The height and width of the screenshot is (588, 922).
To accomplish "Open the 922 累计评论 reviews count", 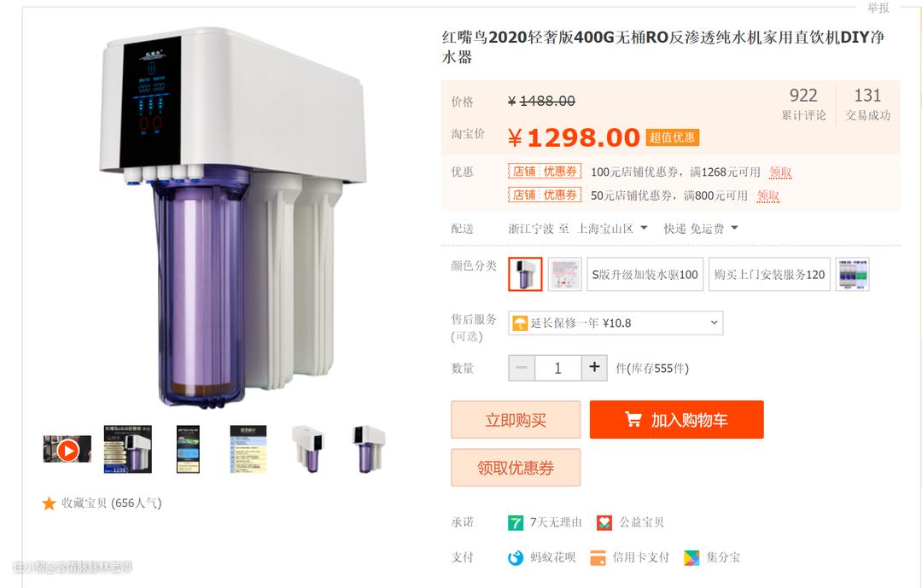I will (803, 104).
